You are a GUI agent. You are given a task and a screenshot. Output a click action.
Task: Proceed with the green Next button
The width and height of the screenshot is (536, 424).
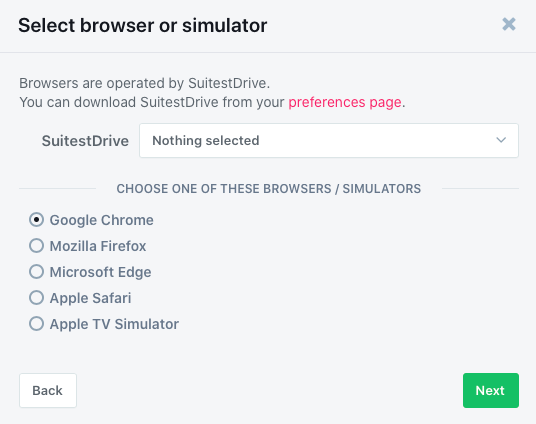491,390
